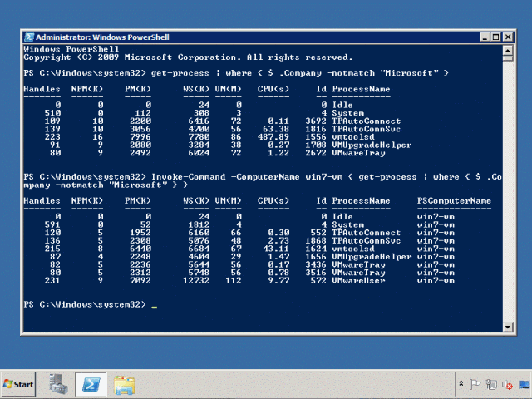The image size is (532, 399).
Task: Select the PowerShell taskbar button
Action: click(x=91, y=384)
